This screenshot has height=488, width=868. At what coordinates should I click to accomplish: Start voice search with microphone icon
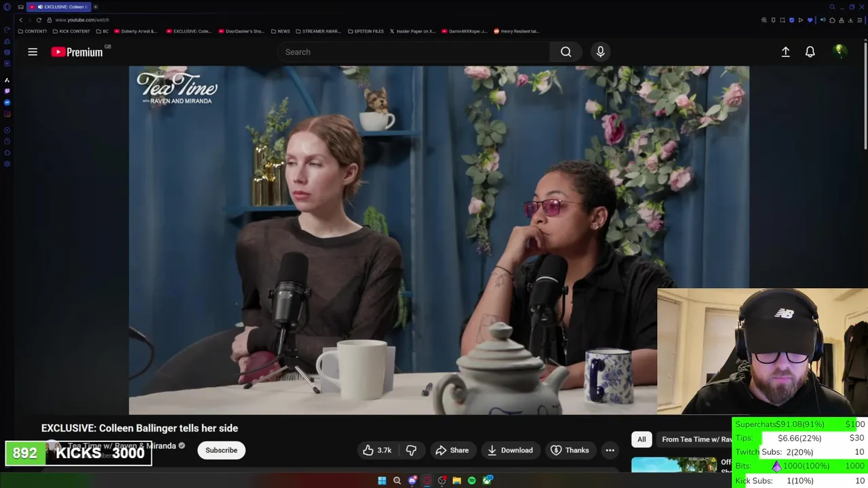(600, 52)
